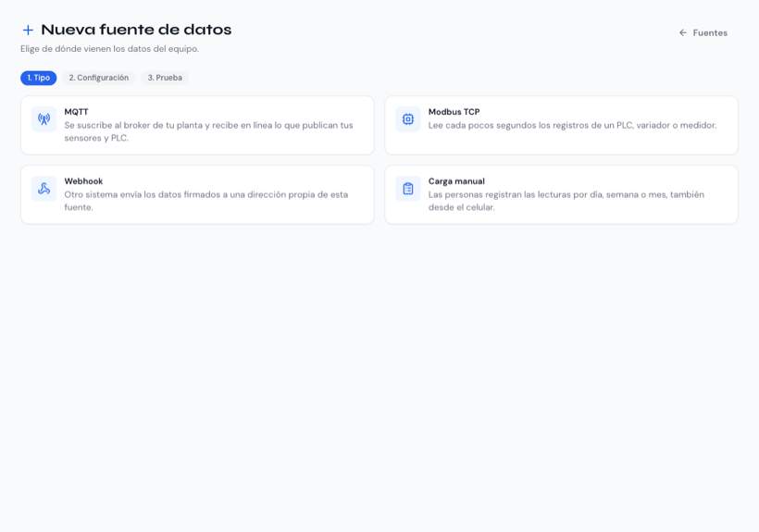Screen dimensions: 759x532
Task: Click the heading 'Nueva fuente de datos'
Action: pos(136,30)
